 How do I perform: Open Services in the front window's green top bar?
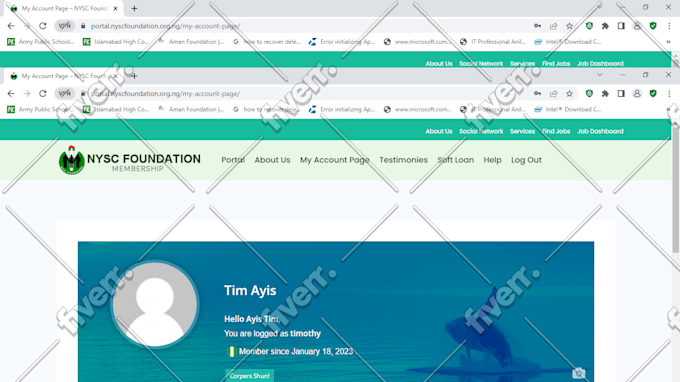(522, 131)
